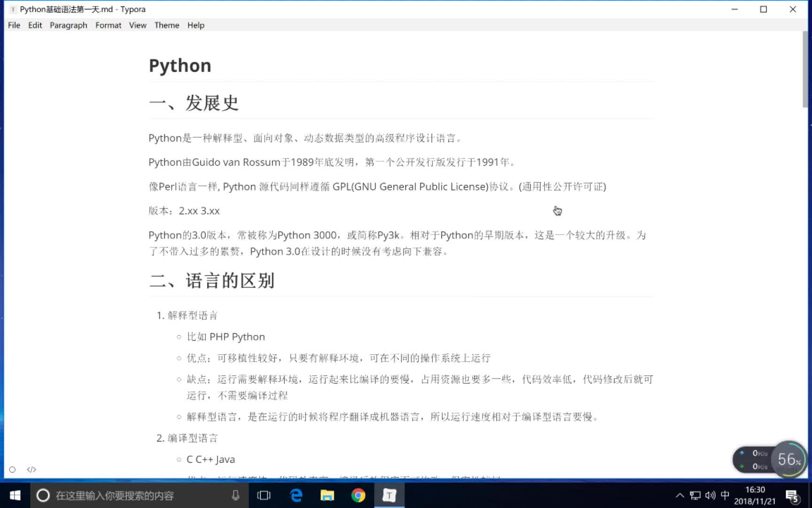Open the Help menu
Screen dimensions: 812x508
click(196, 25)
